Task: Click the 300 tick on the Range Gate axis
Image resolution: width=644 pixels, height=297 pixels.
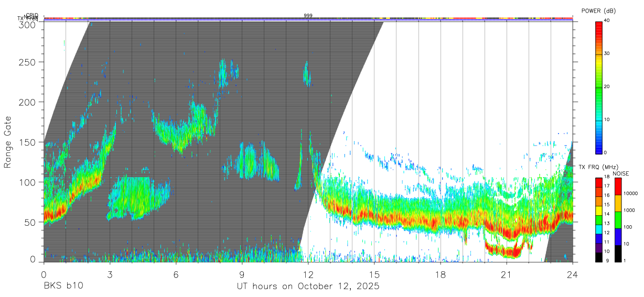Action: click(x=27, y=25)
